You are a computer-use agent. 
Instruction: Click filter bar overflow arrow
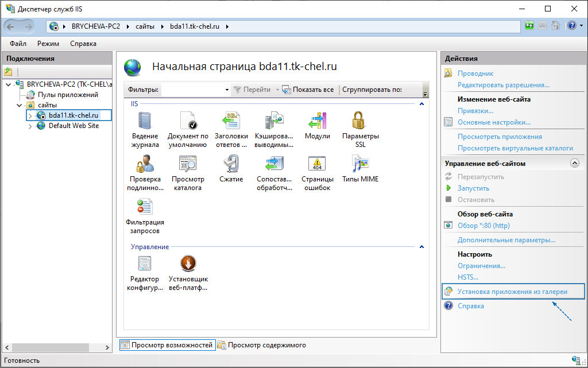pos(425,94)
